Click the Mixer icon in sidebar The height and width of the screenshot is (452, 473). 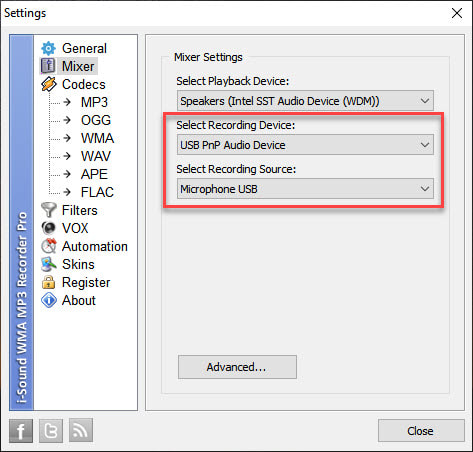click(x=48, y=66)
